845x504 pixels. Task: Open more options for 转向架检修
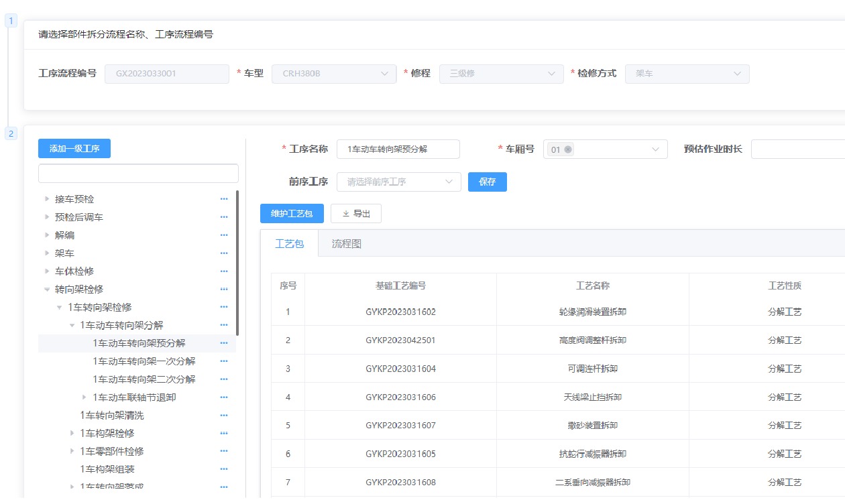224,290
